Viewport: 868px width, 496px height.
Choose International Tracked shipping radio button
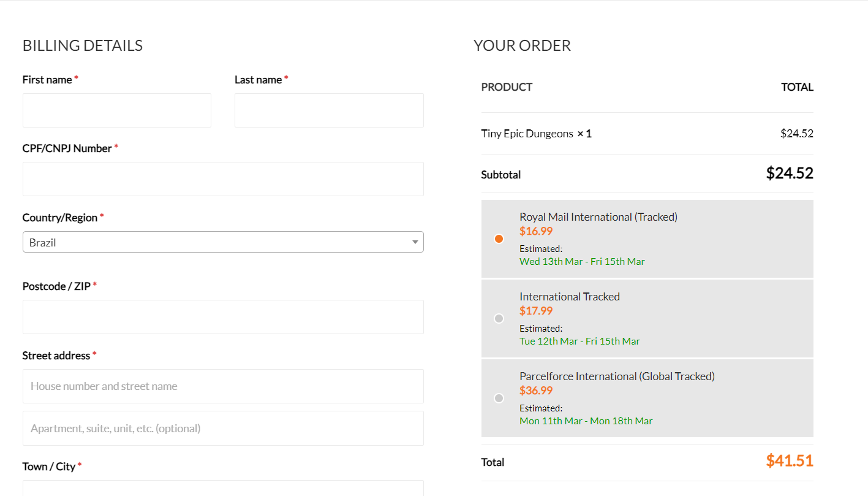pyautogui.click(x=499, y=318)
